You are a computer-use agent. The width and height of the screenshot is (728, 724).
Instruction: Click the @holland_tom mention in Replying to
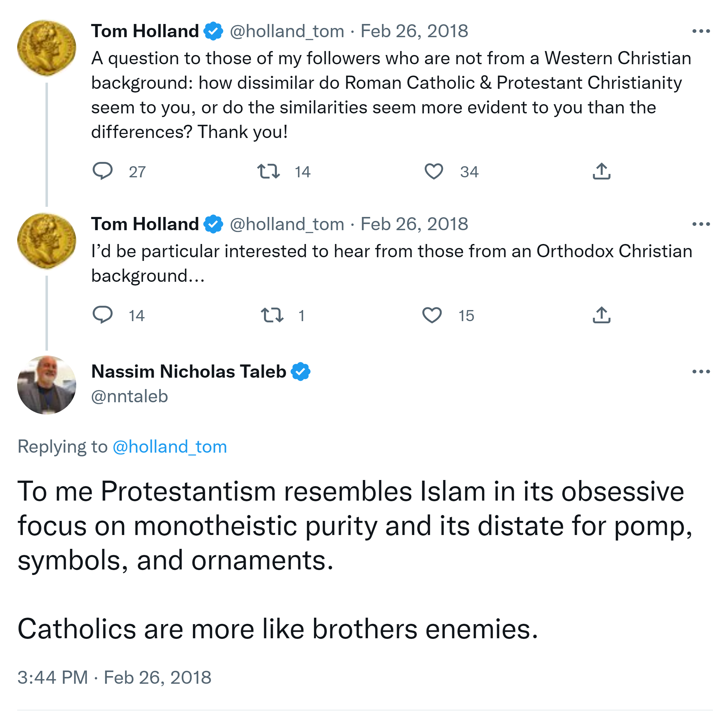[170, 447]
